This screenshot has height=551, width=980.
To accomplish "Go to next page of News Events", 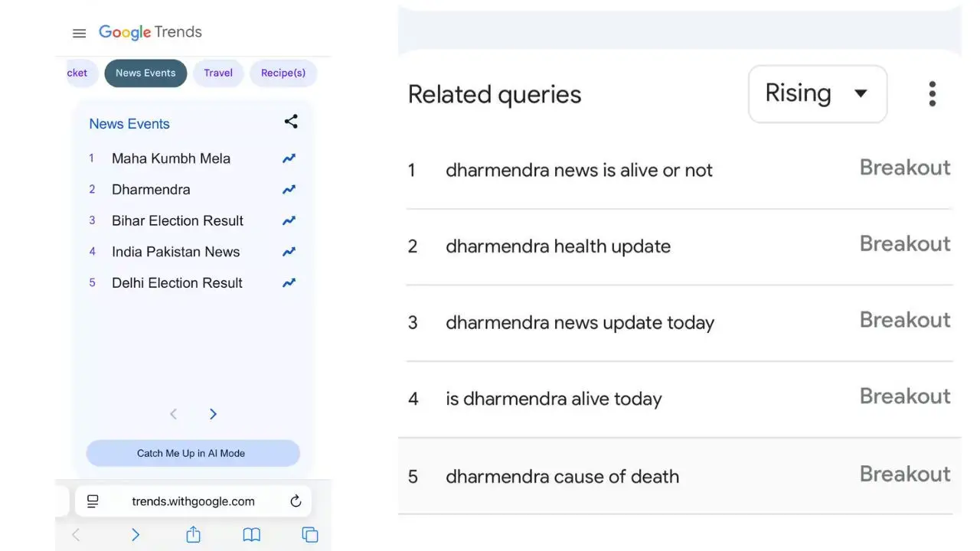I will tap(213, 414).
